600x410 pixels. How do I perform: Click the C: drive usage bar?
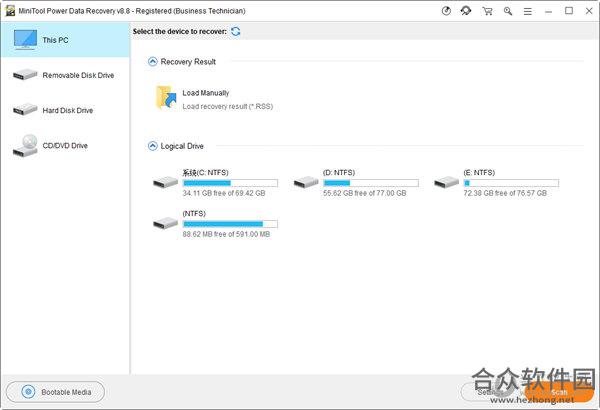pos(230,183)
